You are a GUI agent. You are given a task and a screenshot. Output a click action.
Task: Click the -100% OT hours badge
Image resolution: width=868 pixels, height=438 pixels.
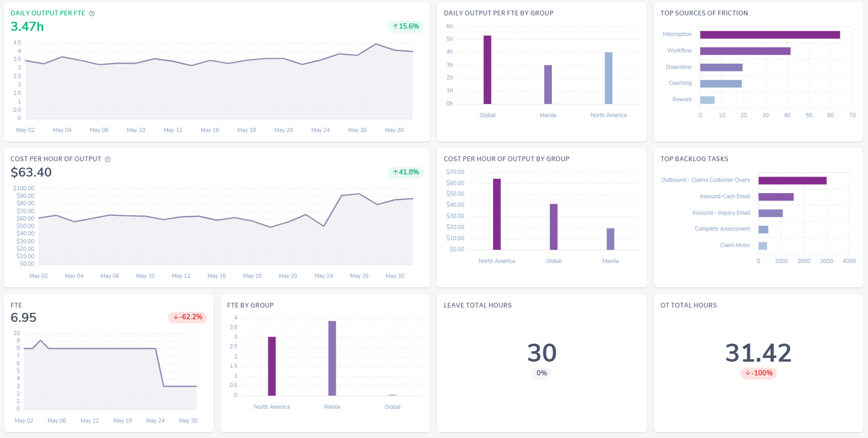[x=758, y=373]
